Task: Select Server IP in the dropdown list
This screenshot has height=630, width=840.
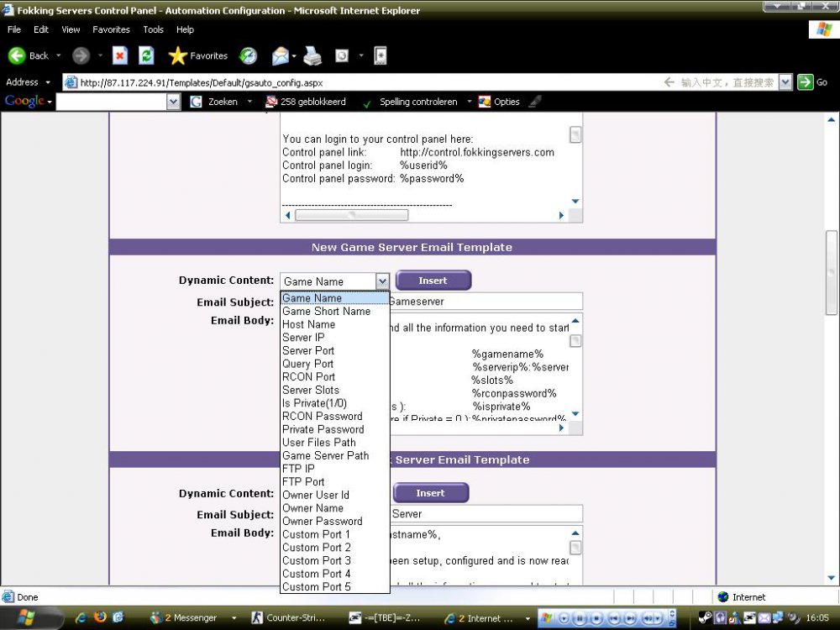Action: tap(303, 337)
